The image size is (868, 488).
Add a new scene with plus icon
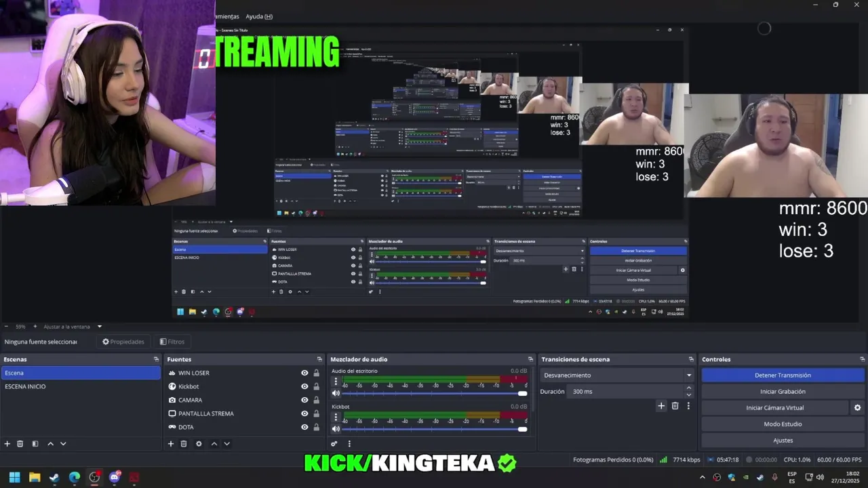[x=7, y=444]
